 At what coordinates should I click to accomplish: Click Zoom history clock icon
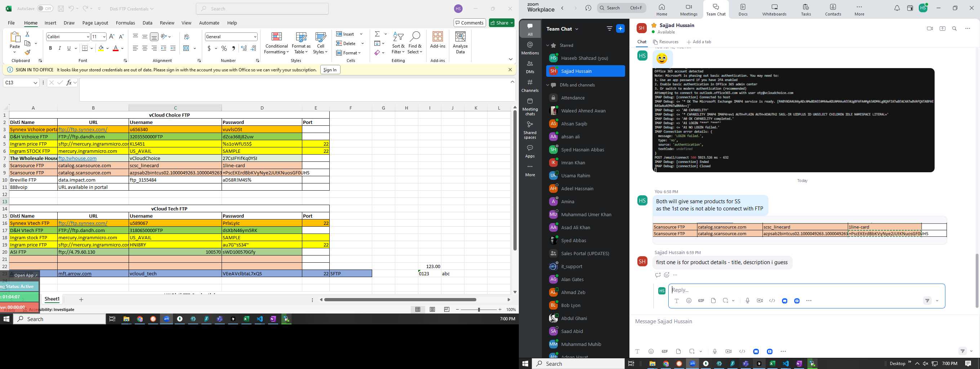588,8
